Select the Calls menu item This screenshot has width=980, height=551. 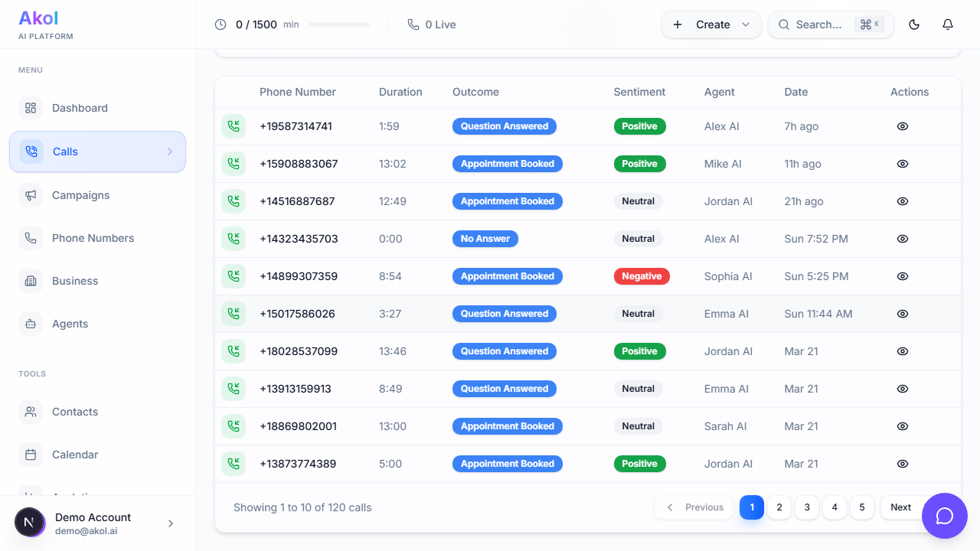click(x=65, y=152)
